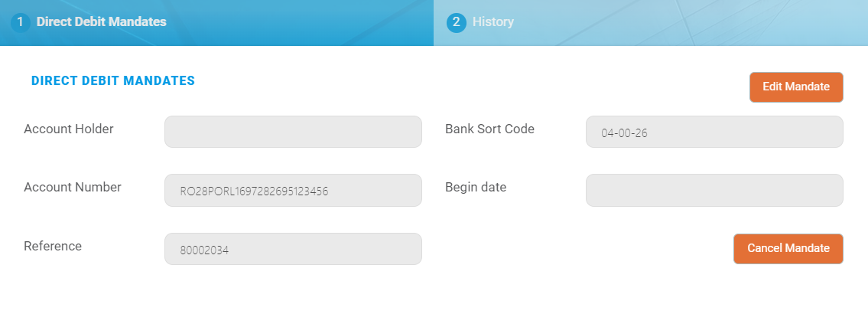Focus the empty Begin date field
Viewport: 868px width, 314px height.
[x=714, y=190]
